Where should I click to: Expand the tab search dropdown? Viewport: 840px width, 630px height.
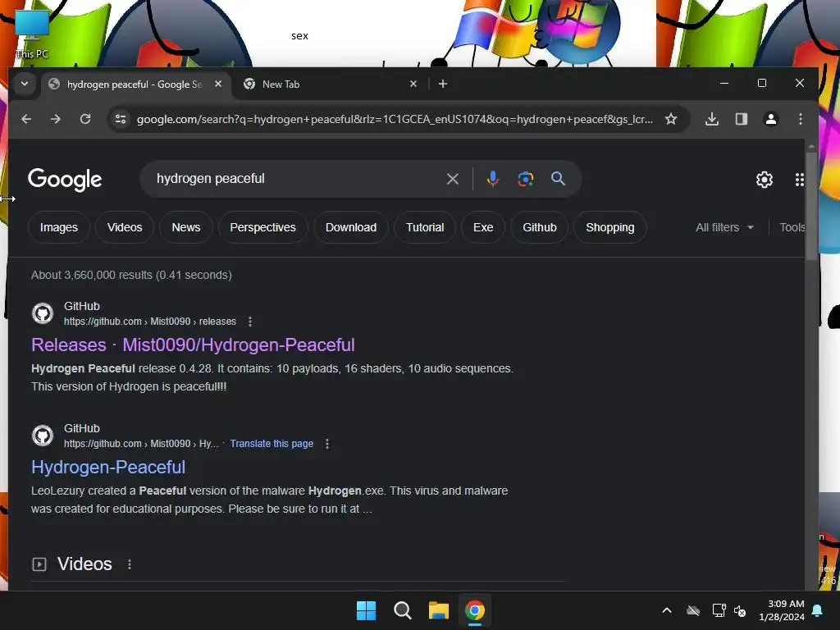25,84
